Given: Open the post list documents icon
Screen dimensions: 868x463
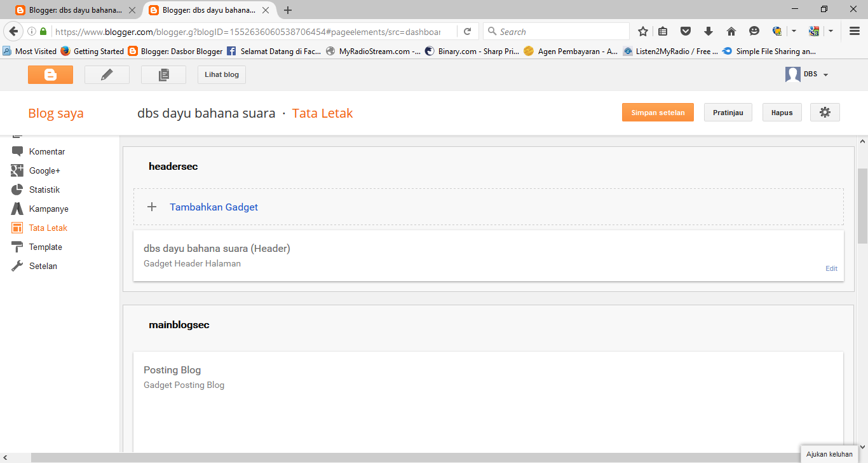Looking at the screenshot, I should (x=163, y=75).
